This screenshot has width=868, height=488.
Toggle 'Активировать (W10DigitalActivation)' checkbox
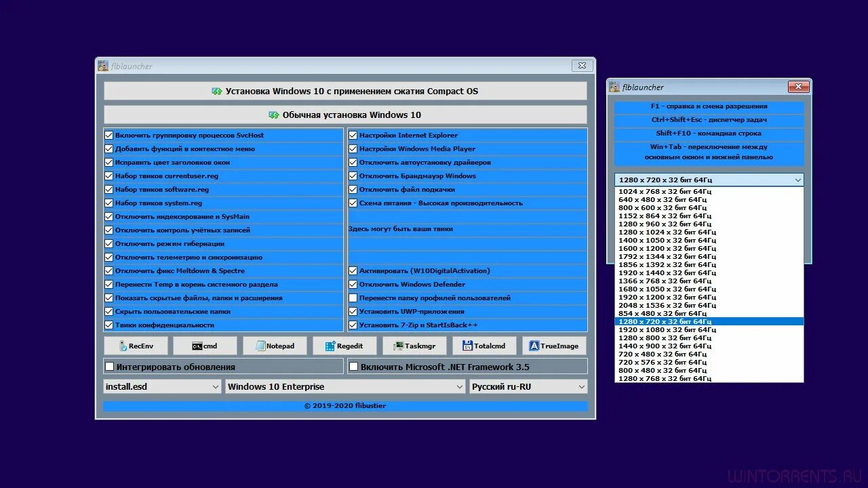[353, 270]
